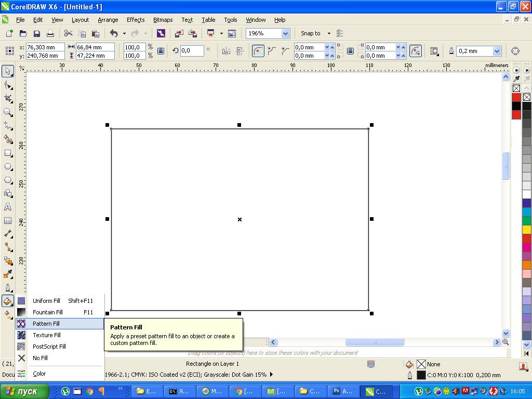532x399 pixels.
Task: Toggle Edit corners together lock
Action: (351, 51)
